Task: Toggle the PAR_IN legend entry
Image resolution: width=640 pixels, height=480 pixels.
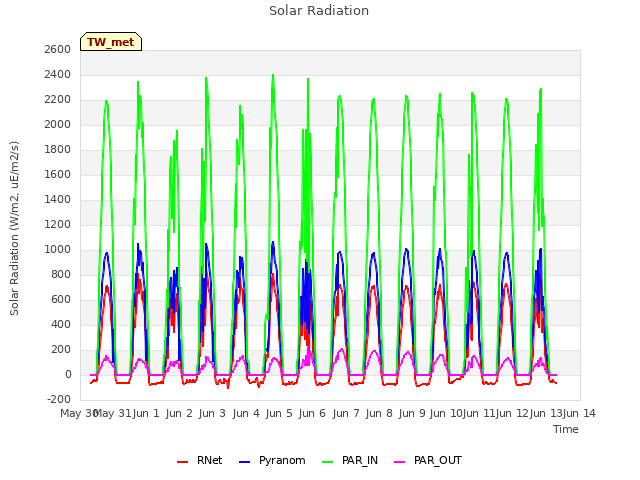Action: tap(350, 460)
